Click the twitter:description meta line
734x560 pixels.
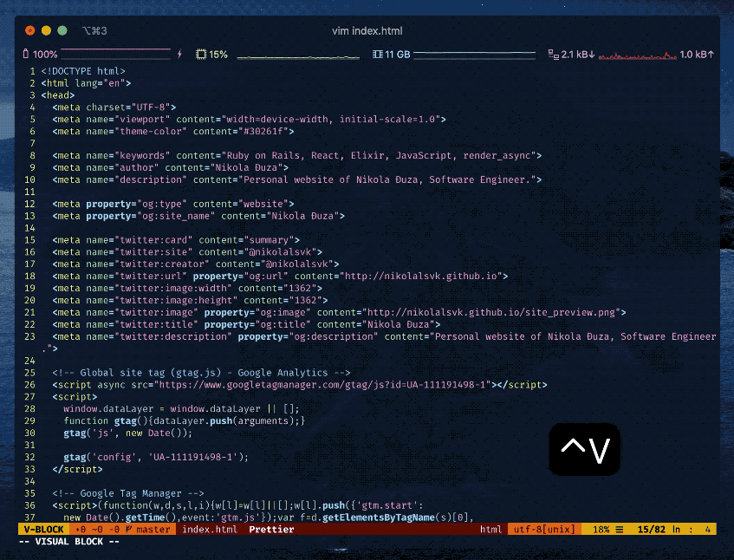(380, 342)
